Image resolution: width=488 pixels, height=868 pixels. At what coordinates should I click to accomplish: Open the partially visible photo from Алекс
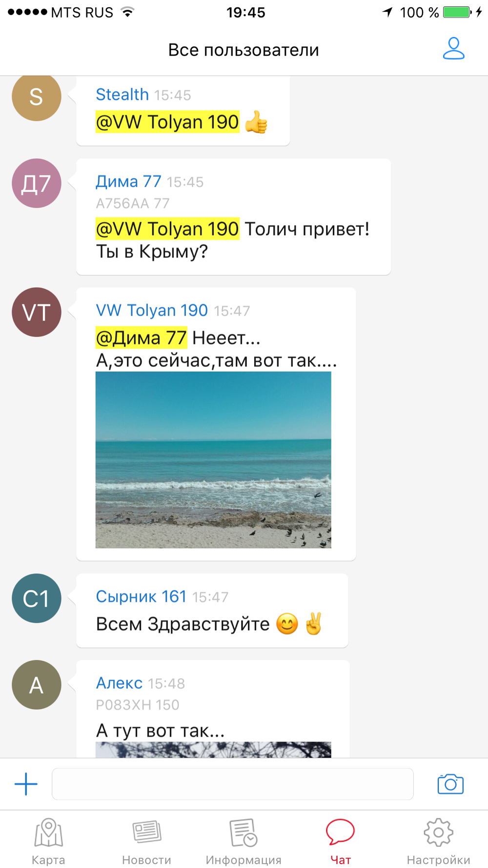tap(213, 750)
